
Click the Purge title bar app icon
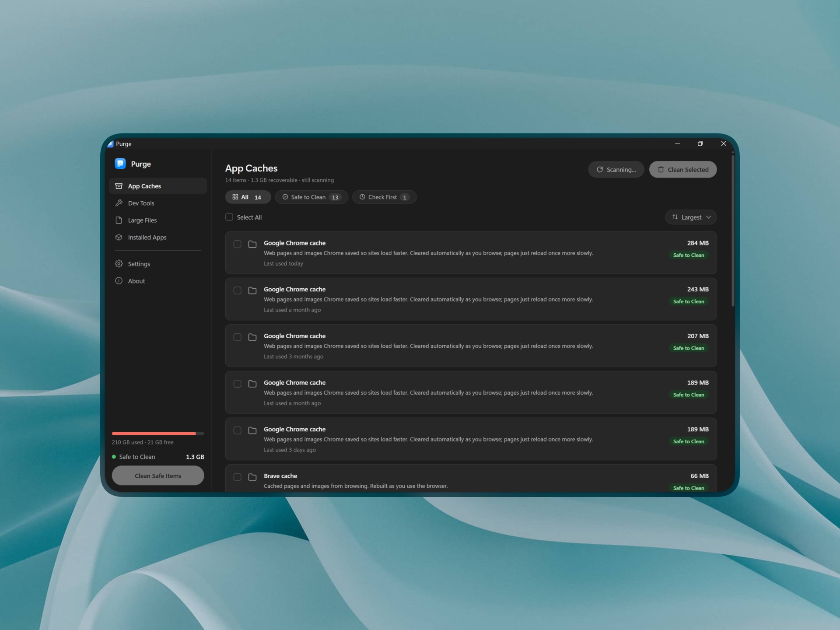point(110,144)
